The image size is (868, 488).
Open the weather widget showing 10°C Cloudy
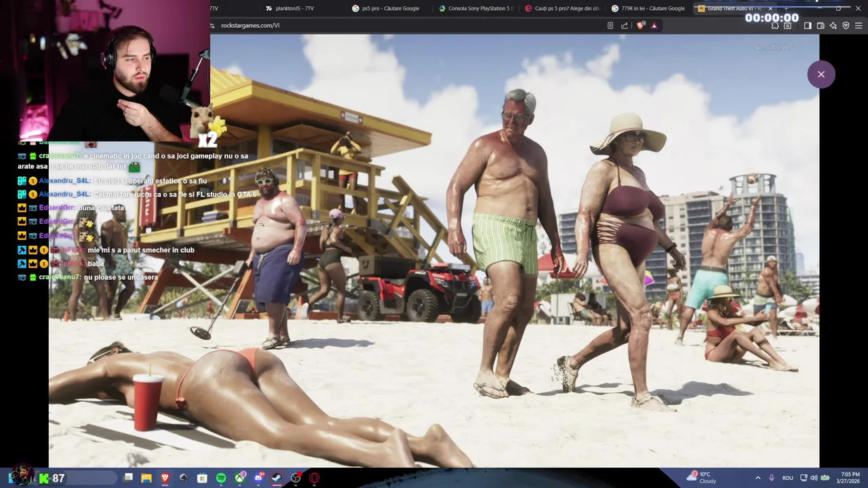pos(703,478)
